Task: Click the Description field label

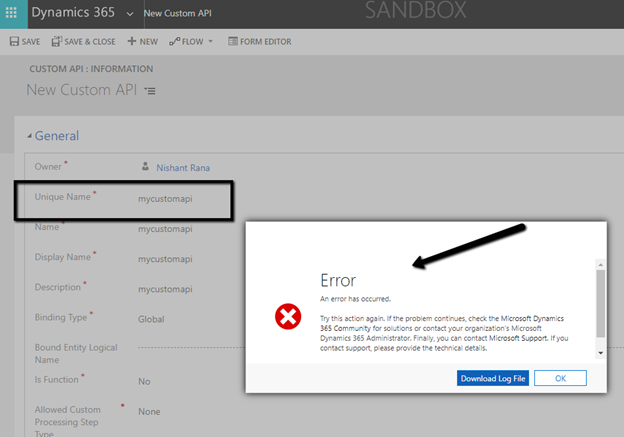Action: click(58, 287)
